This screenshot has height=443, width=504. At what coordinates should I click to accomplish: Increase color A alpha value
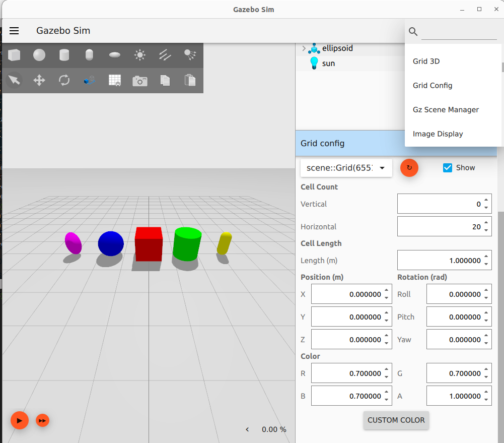486,392
